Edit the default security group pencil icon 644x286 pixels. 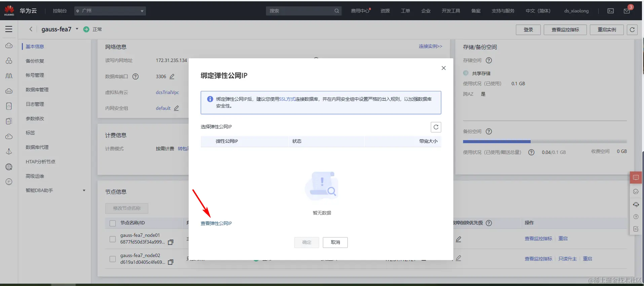(x=176, y=108)
